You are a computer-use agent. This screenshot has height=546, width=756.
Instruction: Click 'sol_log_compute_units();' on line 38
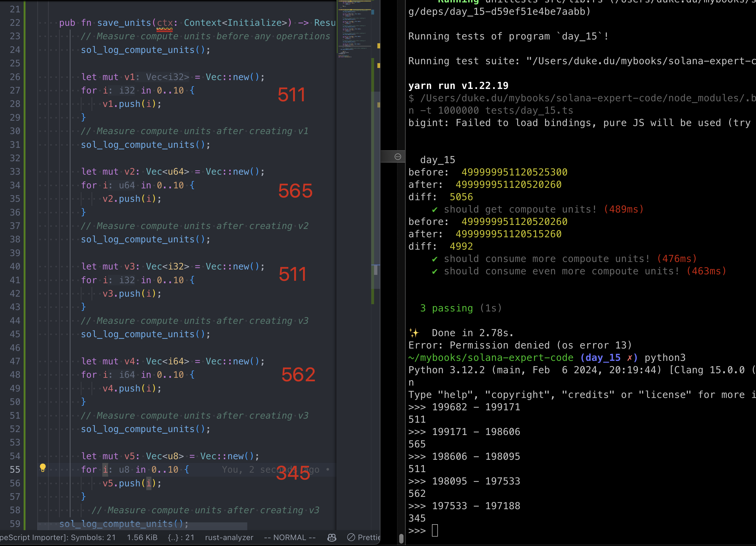click(x=146, y=239)
